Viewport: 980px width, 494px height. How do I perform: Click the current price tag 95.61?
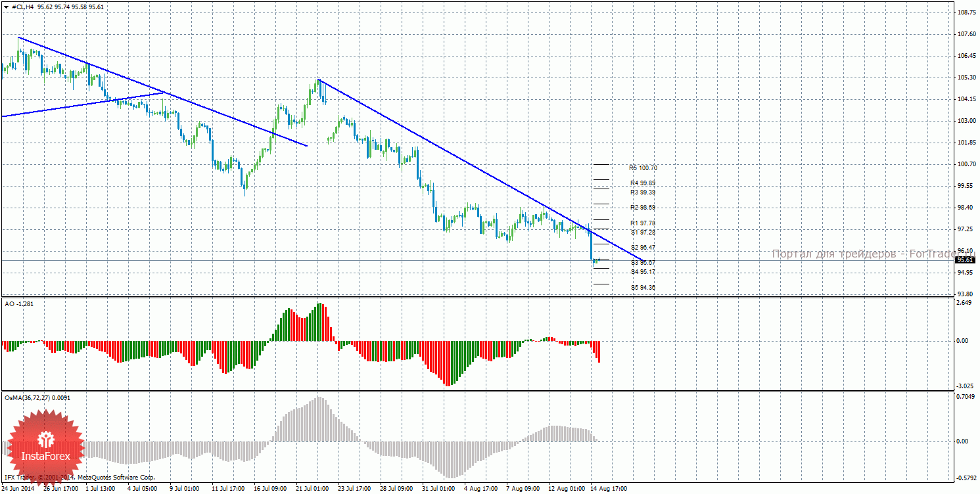pyautogui.click(x=965, y=260)
